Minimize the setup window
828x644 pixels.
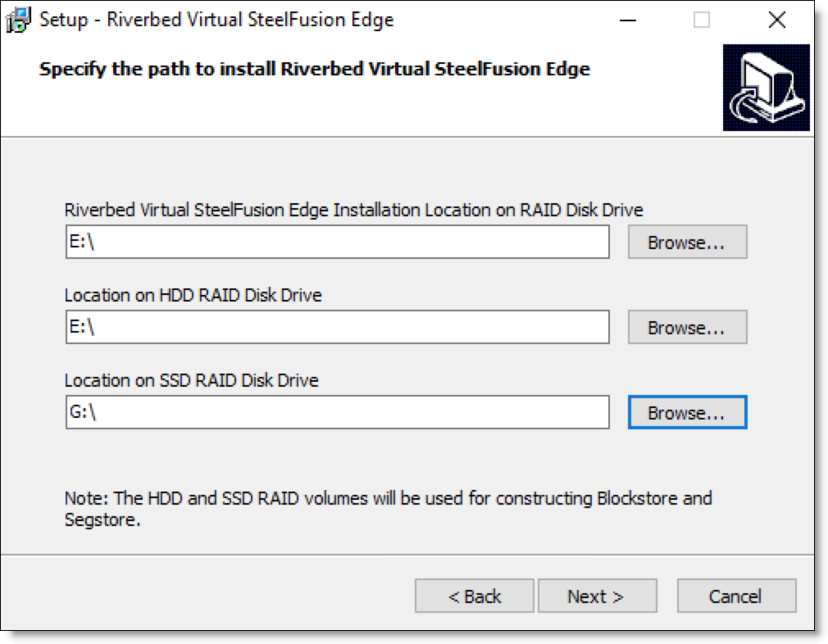[x=627, y=20]
